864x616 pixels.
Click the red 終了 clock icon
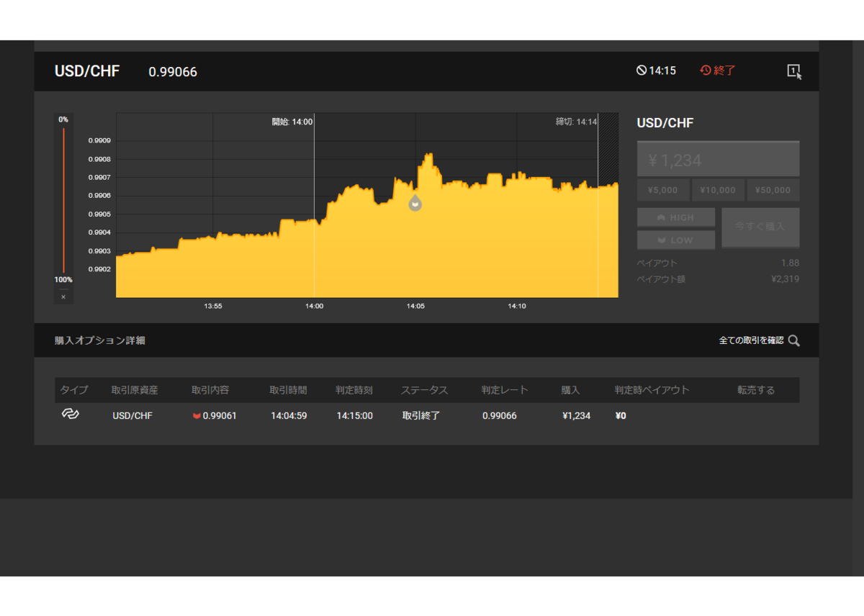click(706, 71)
